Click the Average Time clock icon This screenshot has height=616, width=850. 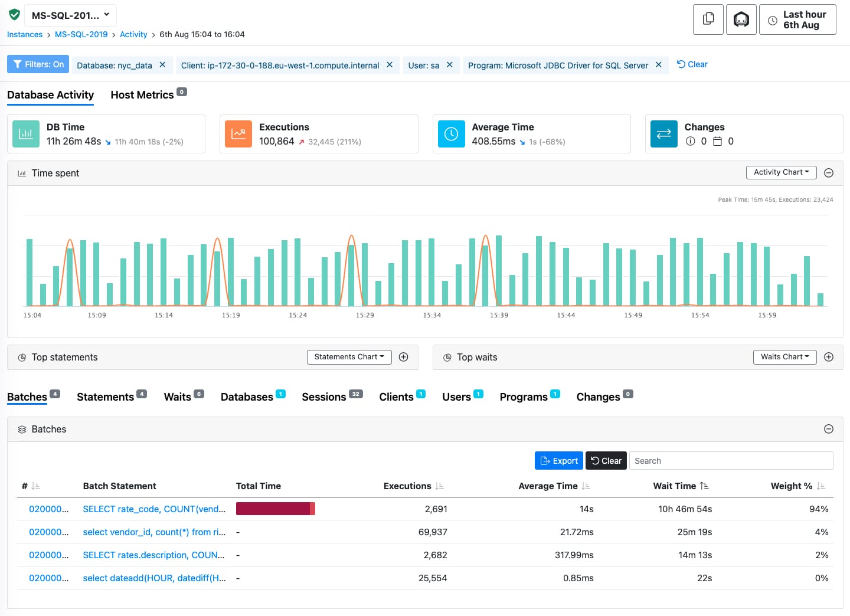pos(451,134)
